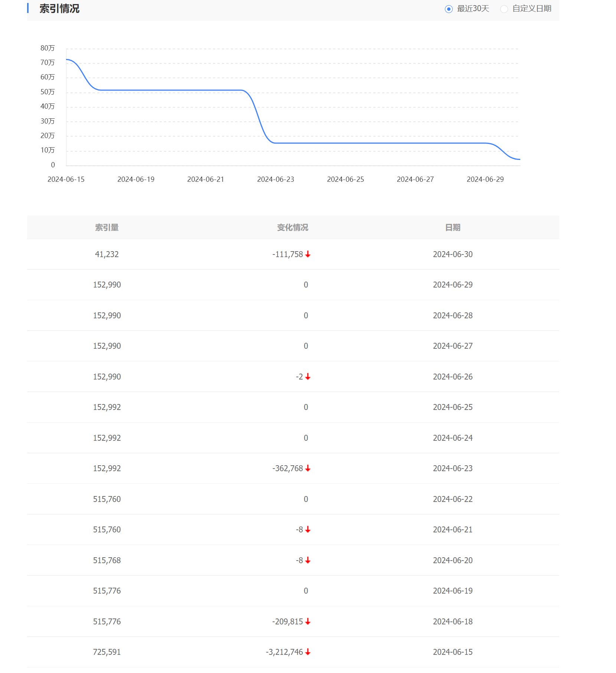Click the zero change in 2024-06-29 row

[306, 285]
